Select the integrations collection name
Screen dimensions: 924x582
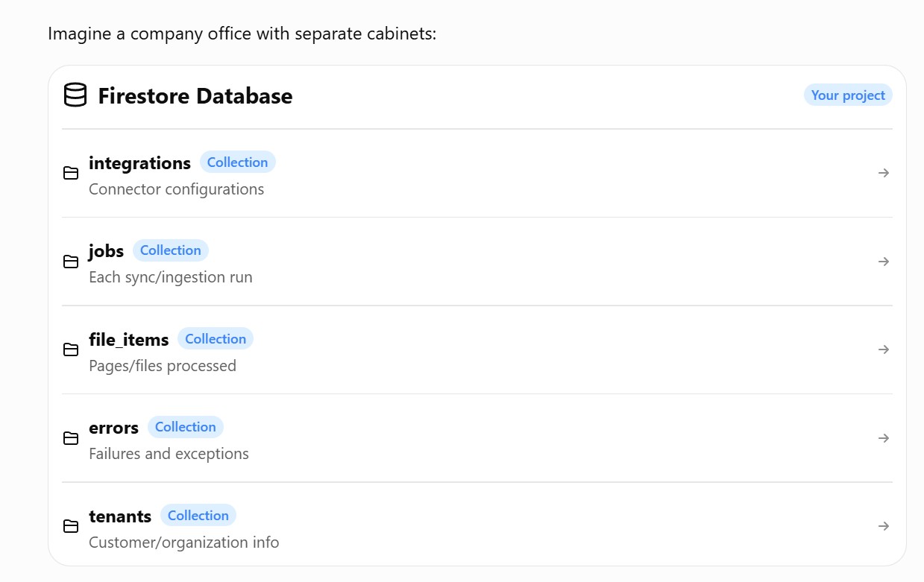pos(139,162)
